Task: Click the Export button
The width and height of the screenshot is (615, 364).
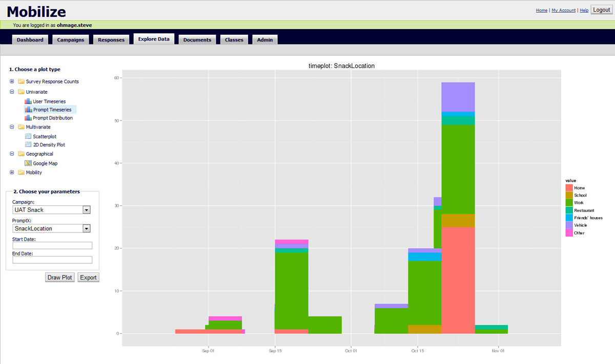Action: coord(88,277)
